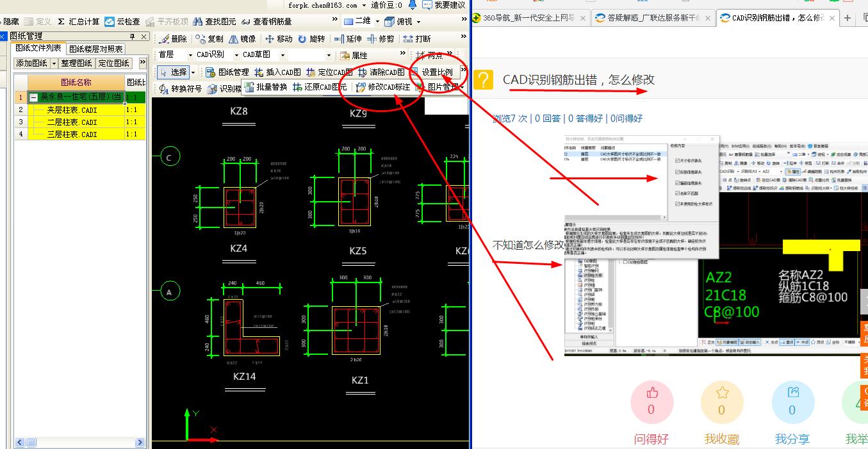Select the 延伸 extend tool

[x=348, y=39]
